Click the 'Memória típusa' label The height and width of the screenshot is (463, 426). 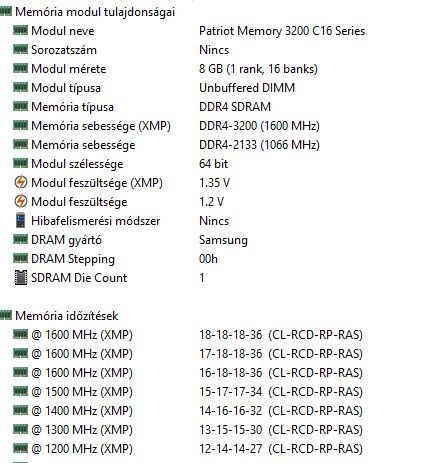pyautogui.click(x=72, y=107)
